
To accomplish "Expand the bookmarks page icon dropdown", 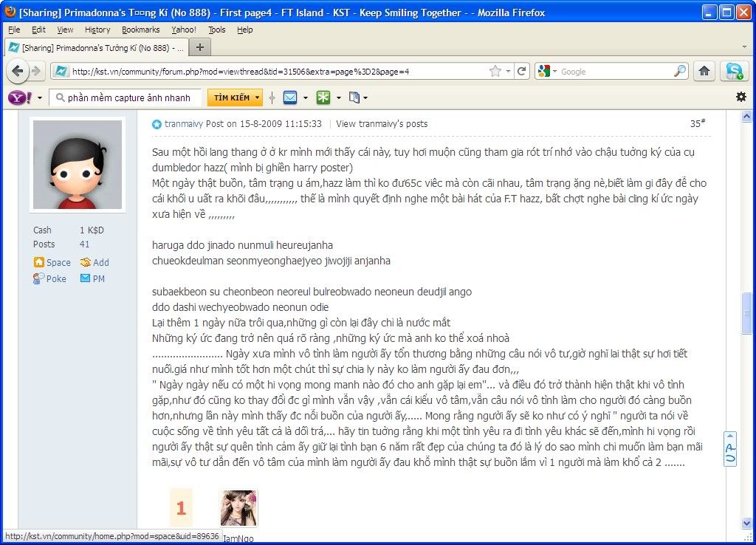I will click(365, 98).
